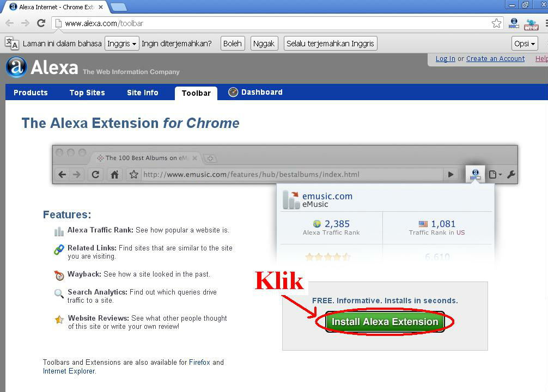Screen dimensions: 548x392
Task: Click the US flag icon beside 1,081
Action: pyautogui.click(x=423, y=224)
